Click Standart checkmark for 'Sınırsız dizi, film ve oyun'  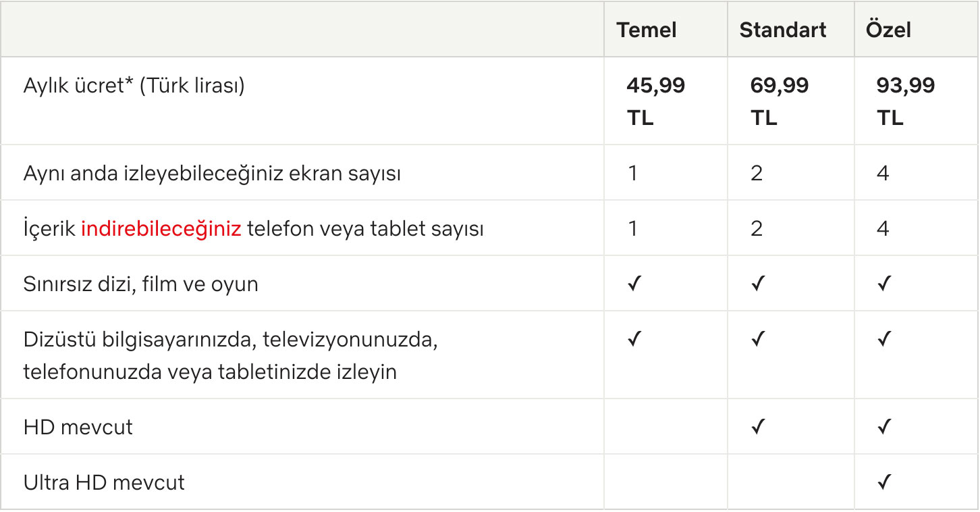[757, 284]
